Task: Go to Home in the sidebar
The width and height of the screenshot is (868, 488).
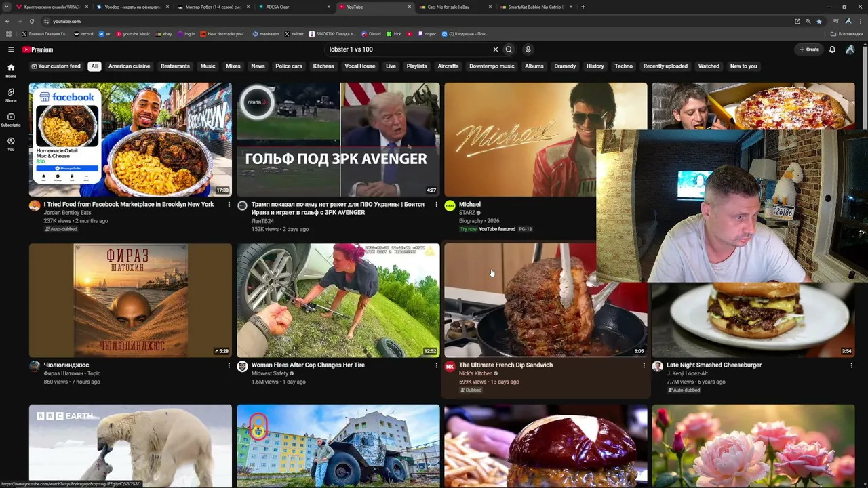Action: pyautogui.click(x=11, y=70)
